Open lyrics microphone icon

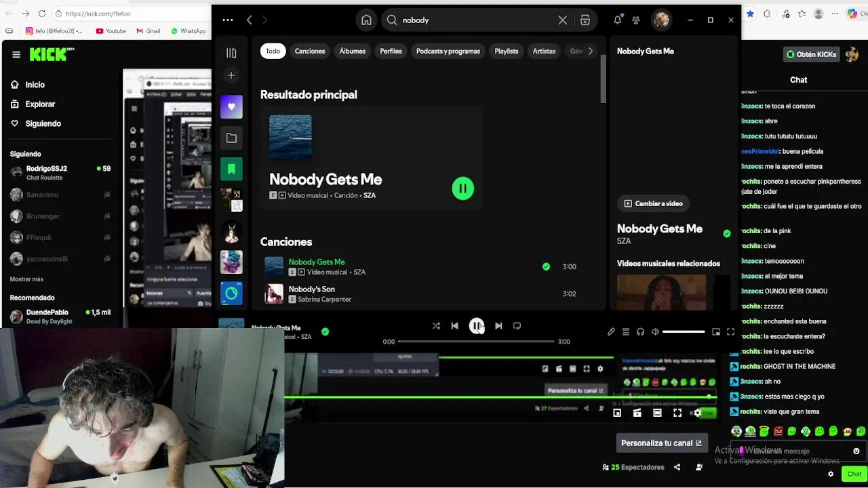[x=611, y=332]
